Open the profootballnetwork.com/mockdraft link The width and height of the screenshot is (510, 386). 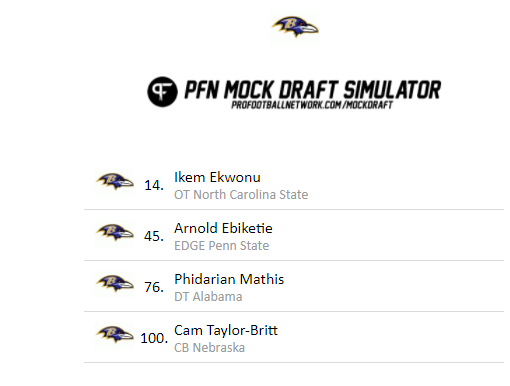(312, 105)
